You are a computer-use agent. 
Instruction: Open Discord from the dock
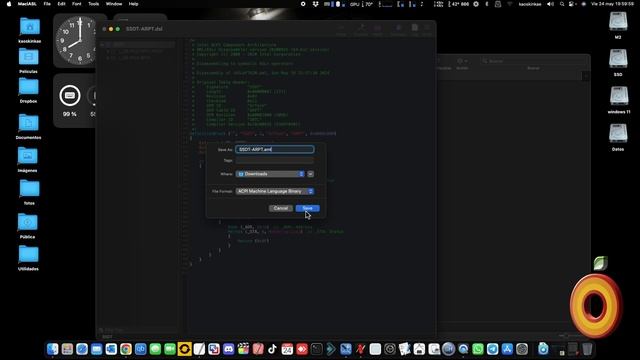coord(229,349)
